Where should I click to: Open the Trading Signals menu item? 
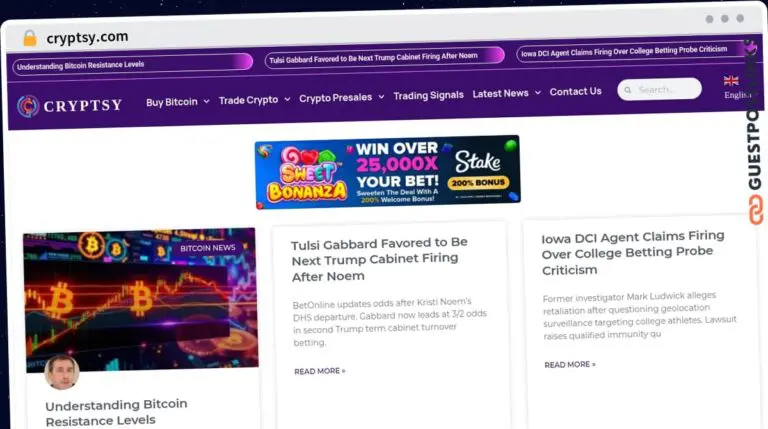(x=429, y=95)
